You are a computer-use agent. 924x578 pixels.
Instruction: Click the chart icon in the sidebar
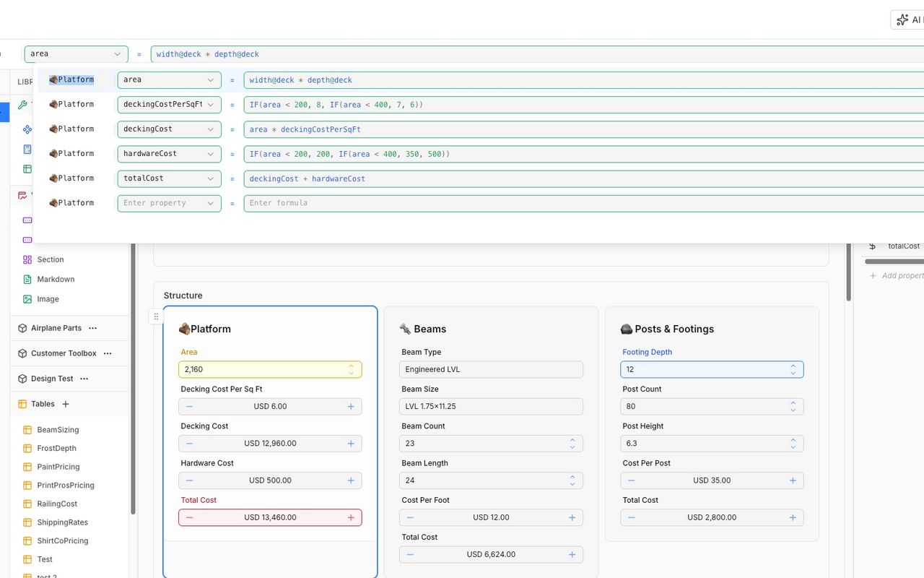coord(22,195)
